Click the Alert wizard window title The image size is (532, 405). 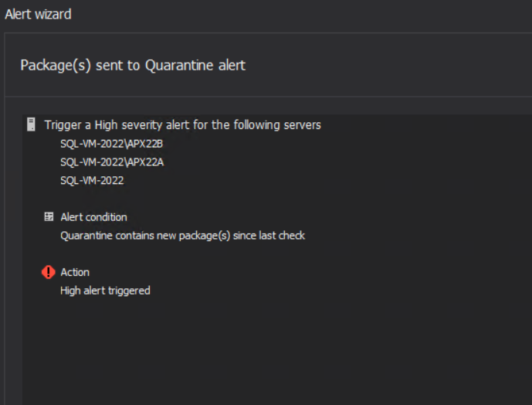[x=38, y=14]
